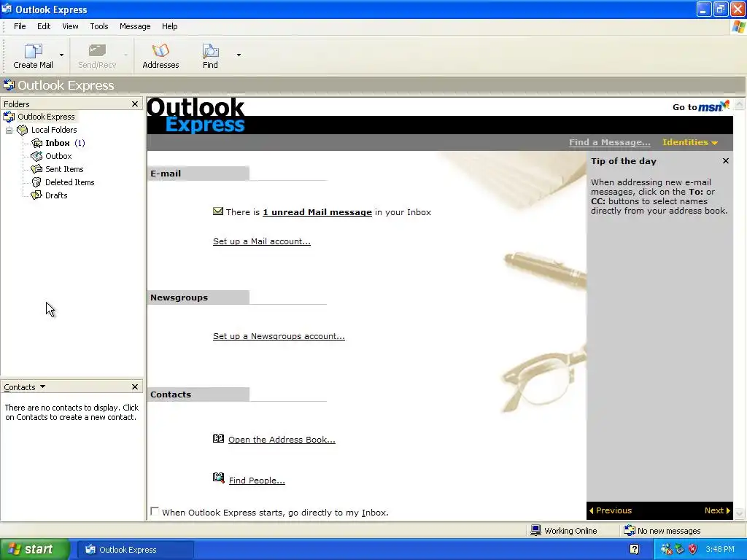Click Outlook Express taskbar button
Image resolution: width=747 pixels, height=560 pixels.
click(x=135, y=550)
